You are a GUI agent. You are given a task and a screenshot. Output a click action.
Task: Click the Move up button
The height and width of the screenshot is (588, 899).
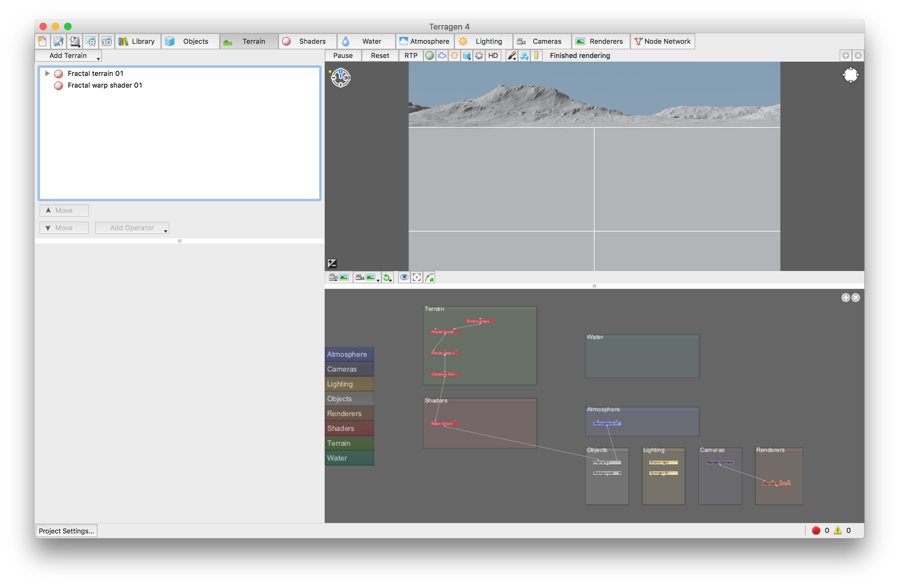[64, 210]
